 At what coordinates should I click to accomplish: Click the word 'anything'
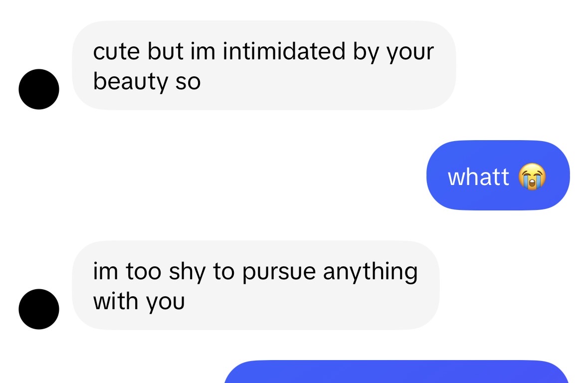coord(370,272)
